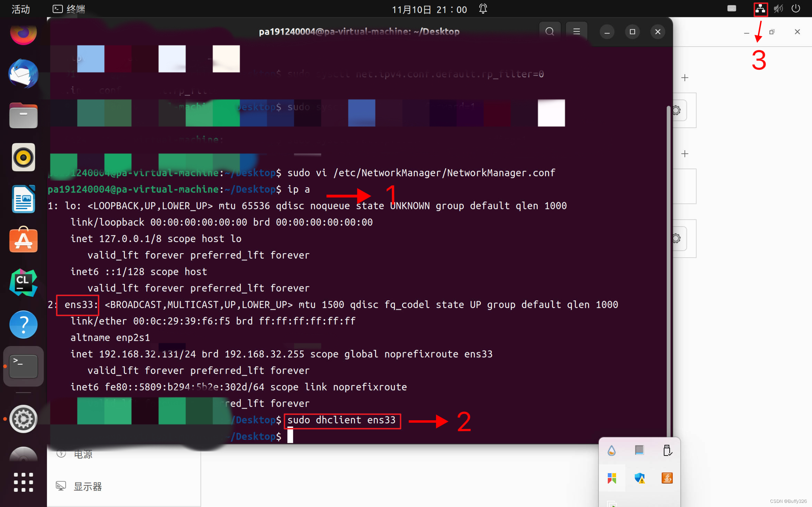Open the Activities overview

[21, 9]
